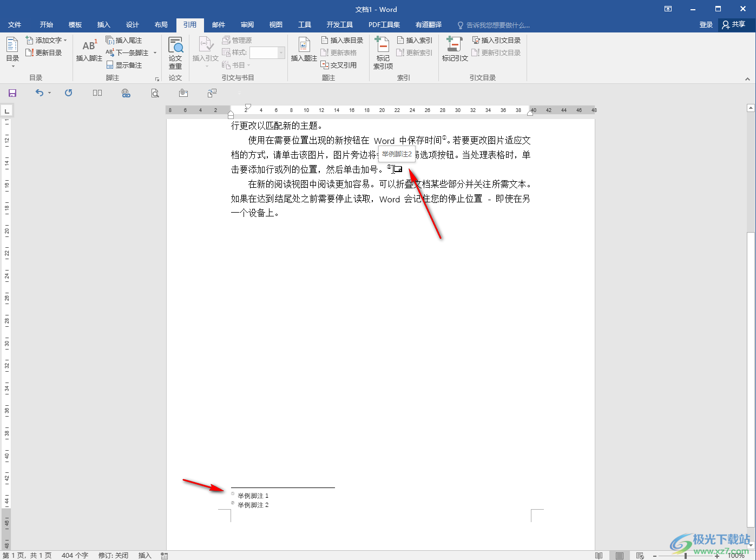Screen dimensions: 756x560
Task: Switch to the 插入 Insert tab
Action: pos(103,25)
